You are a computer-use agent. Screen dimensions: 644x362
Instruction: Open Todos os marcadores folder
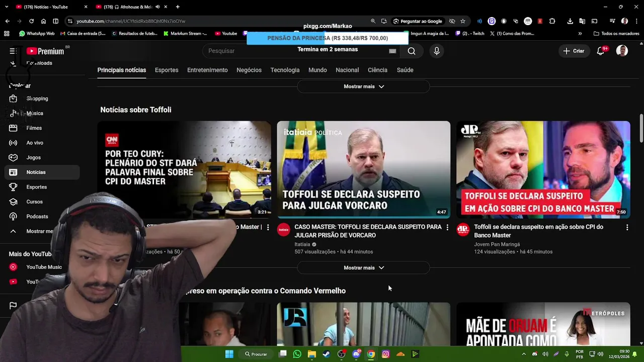click(x=616, y=34)
